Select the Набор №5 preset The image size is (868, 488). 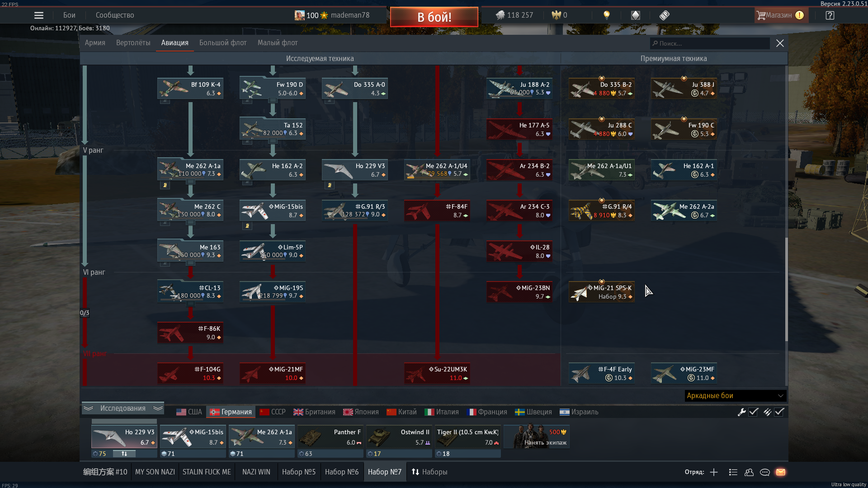point(299,472)
